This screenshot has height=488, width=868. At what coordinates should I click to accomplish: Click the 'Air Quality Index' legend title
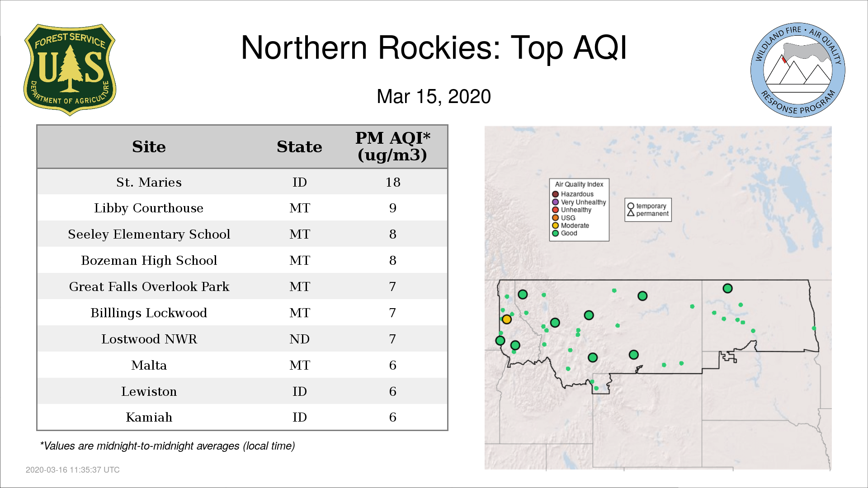pos(579,184)
